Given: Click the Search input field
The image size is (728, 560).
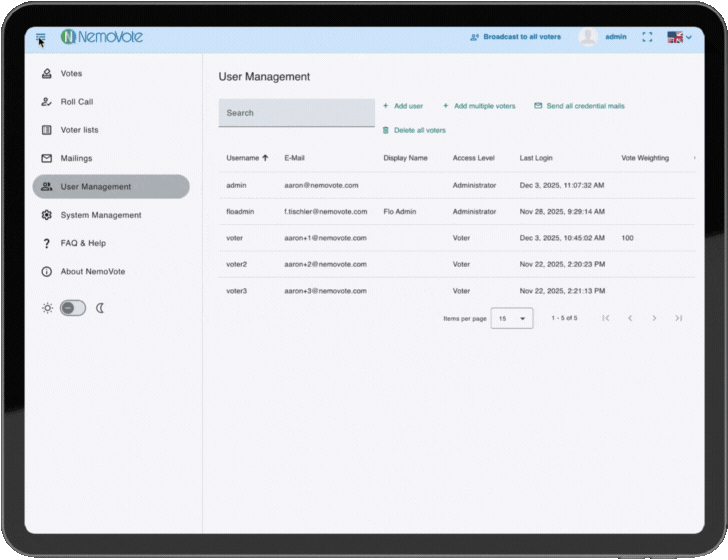Looking at the screenshot, I should [x=297, y=113].
